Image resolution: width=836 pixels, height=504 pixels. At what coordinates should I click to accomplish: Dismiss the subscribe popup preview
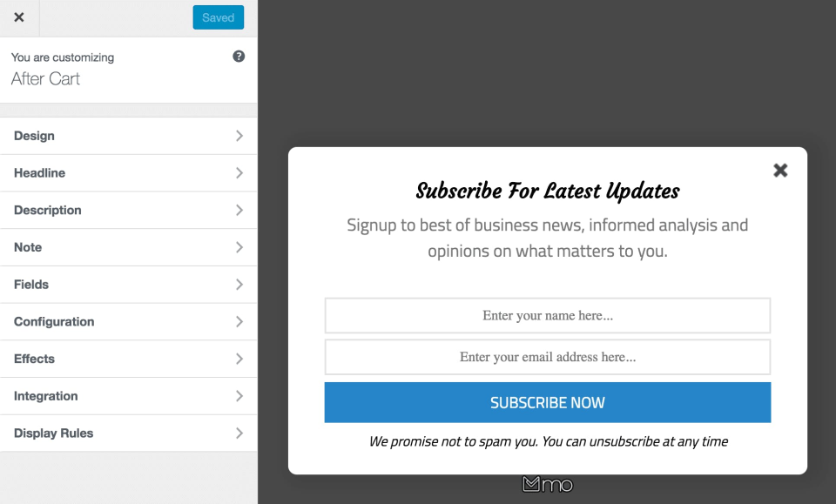[780, 171]
